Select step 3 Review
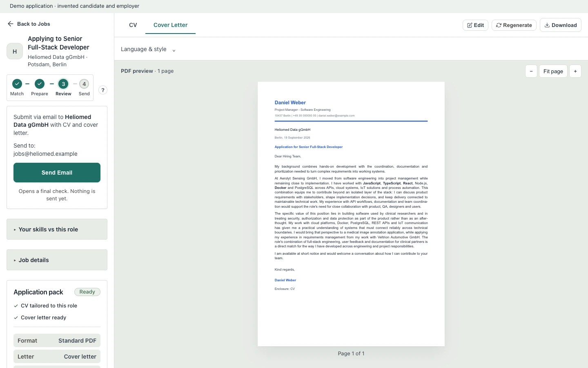The height and width of the screenshot is (368, 588). tap(63, 88)
